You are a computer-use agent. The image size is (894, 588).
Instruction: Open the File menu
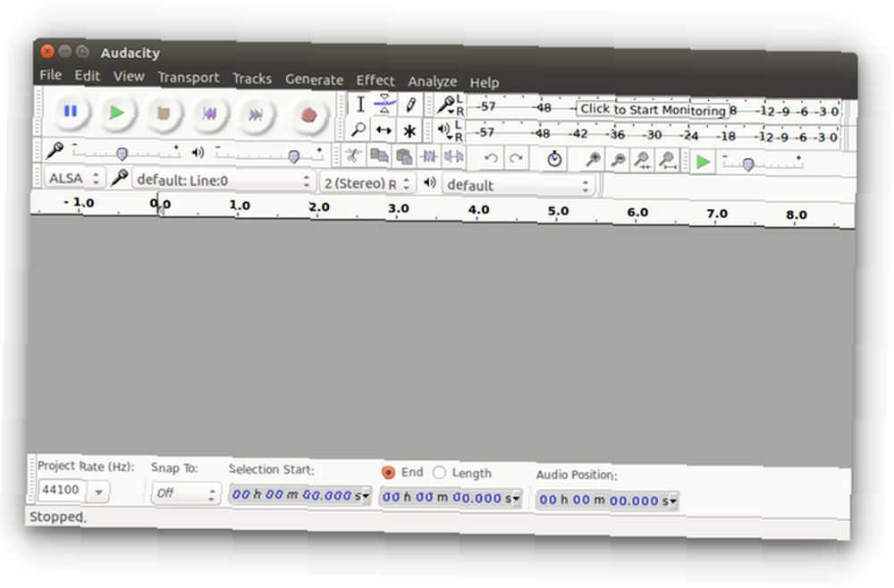coord(50,75)
